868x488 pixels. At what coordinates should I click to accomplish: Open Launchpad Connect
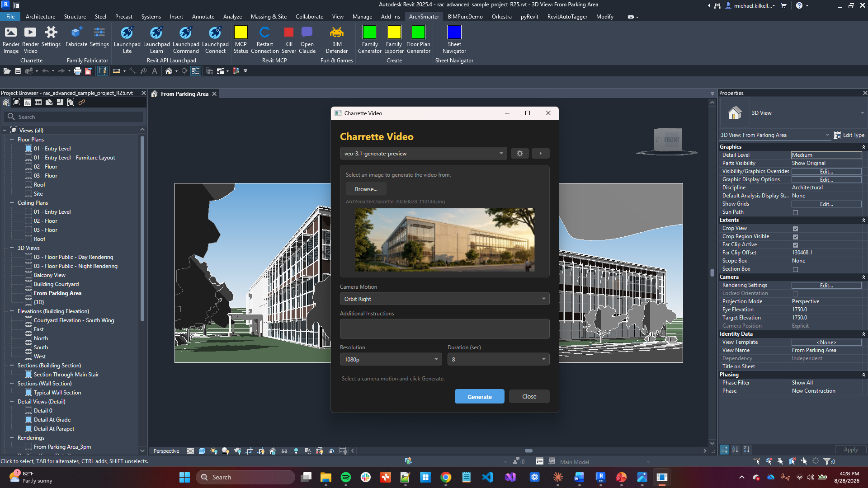pos(215,40)
